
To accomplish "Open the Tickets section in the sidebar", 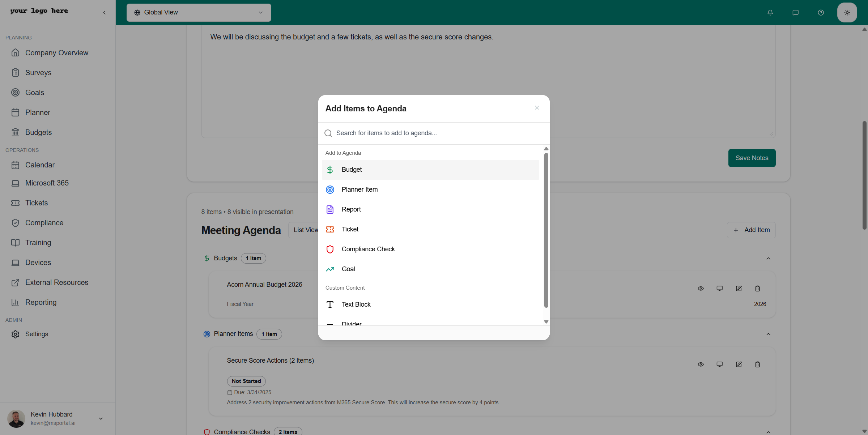I will click(37, 202).
